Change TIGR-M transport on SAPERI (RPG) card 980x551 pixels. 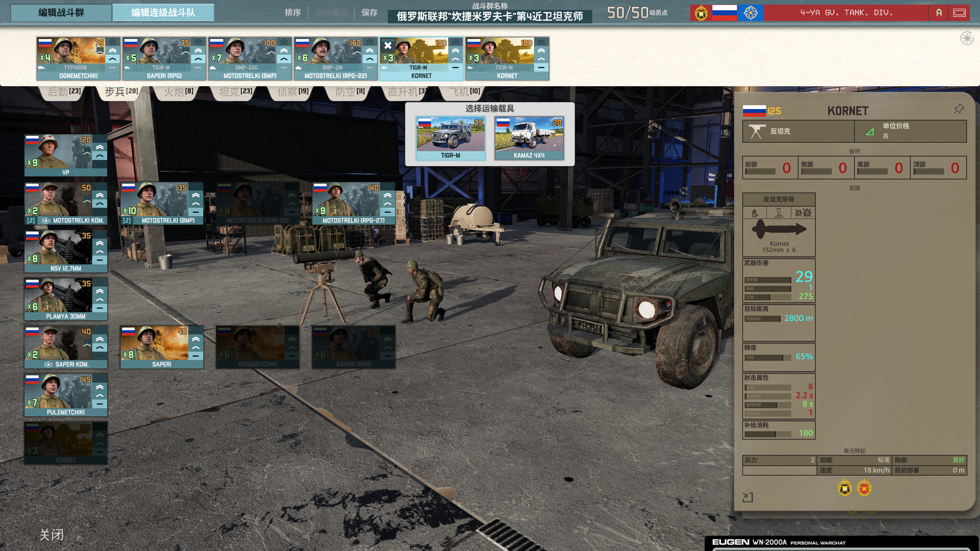click(x=161, y=68)
